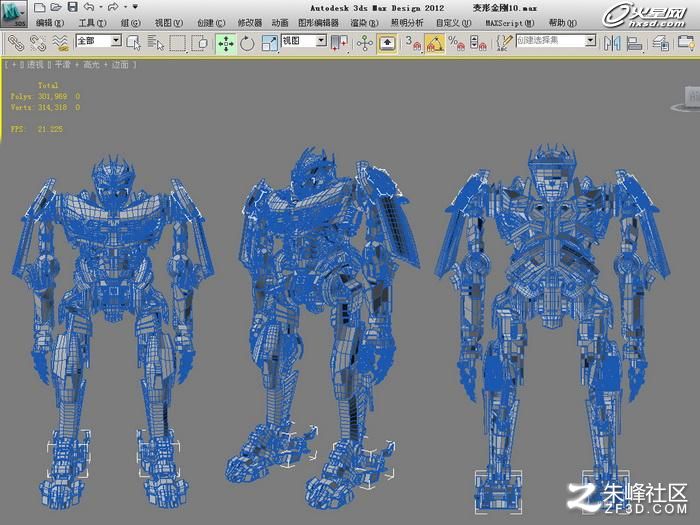
Task: Activate the Select Object tool
Action: pos(133,43)
